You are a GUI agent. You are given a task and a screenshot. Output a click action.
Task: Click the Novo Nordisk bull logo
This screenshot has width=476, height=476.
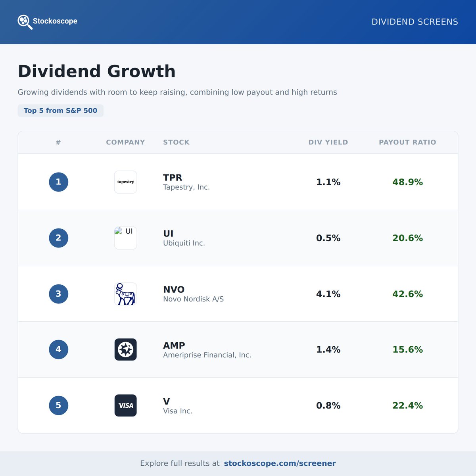(x=126, y=294)
